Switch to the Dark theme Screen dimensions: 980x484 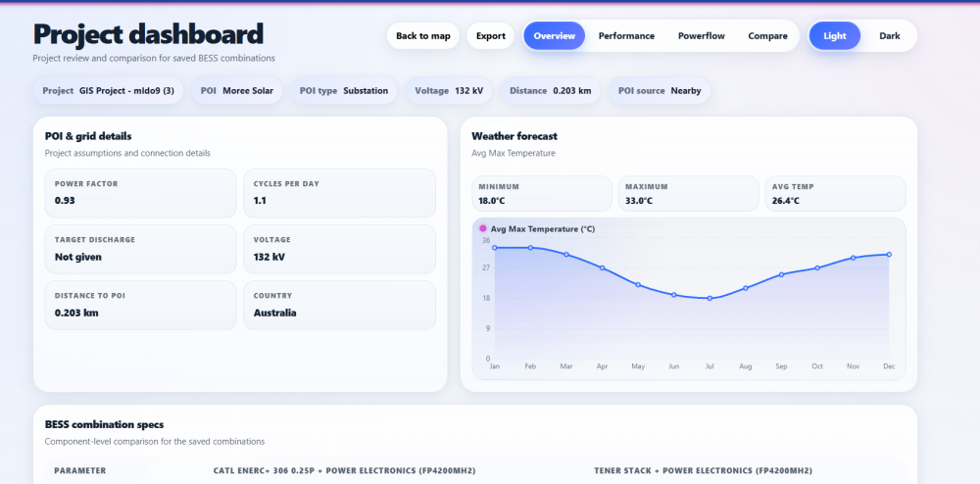890,35
